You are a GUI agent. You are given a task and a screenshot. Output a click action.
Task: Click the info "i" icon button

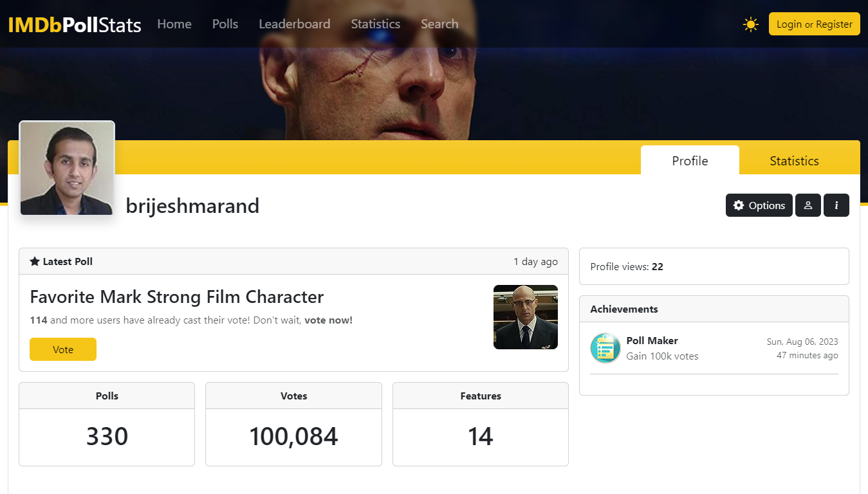836,205
